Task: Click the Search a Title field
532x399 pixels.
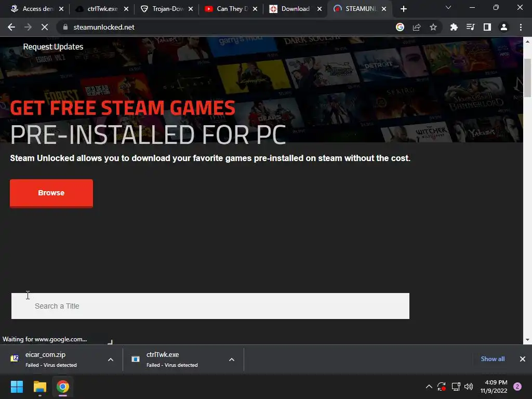Action: pos(210,306)
